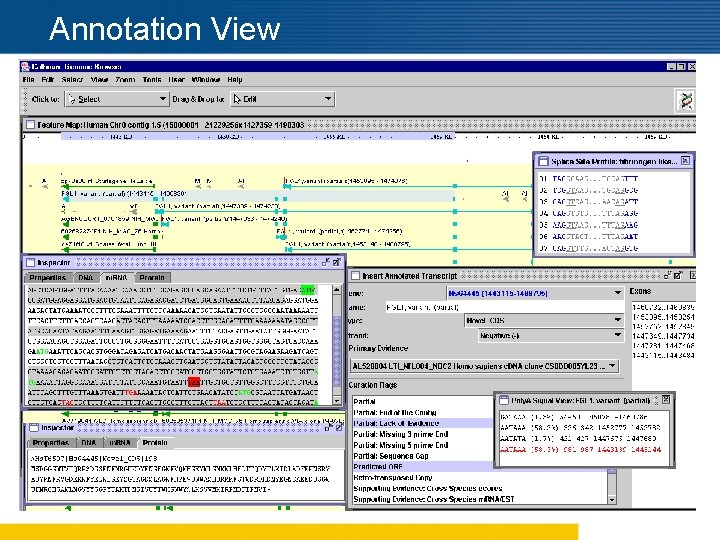Click the transcript name input field
This screenshot has width=720, height=540.
[x=504, y=307]
